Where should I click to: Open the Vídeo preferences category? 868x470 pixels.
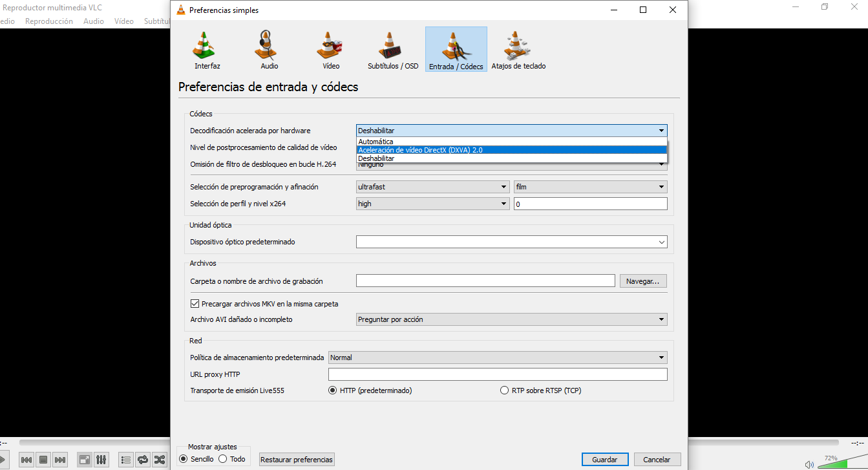pyautogui.click(x=330, y=50)
